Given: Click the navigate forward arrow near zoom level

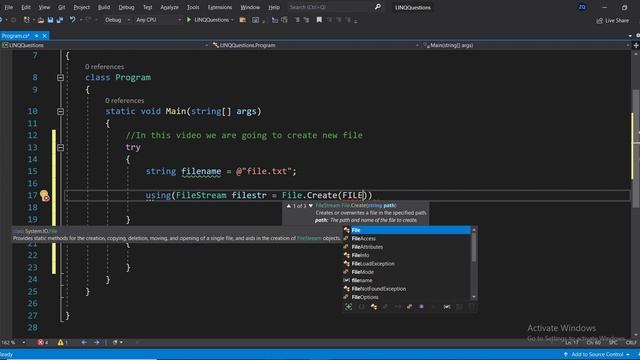Looking at the screenshot, I should click(96, 342).
